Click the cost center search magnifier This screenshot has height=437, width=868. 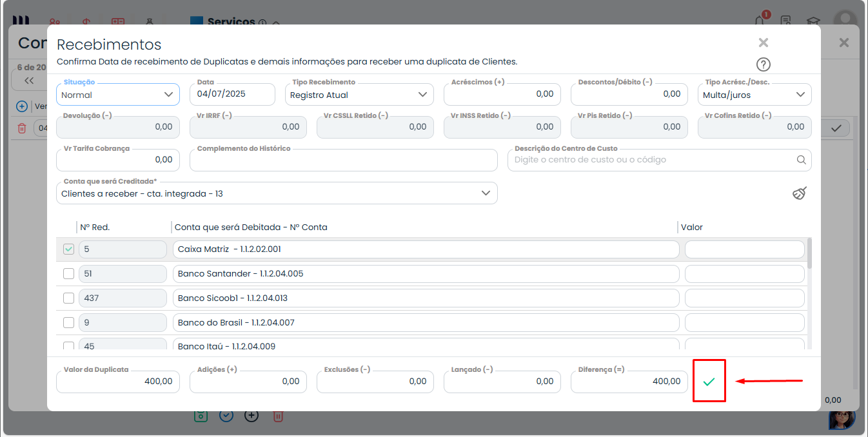[801, 160]
